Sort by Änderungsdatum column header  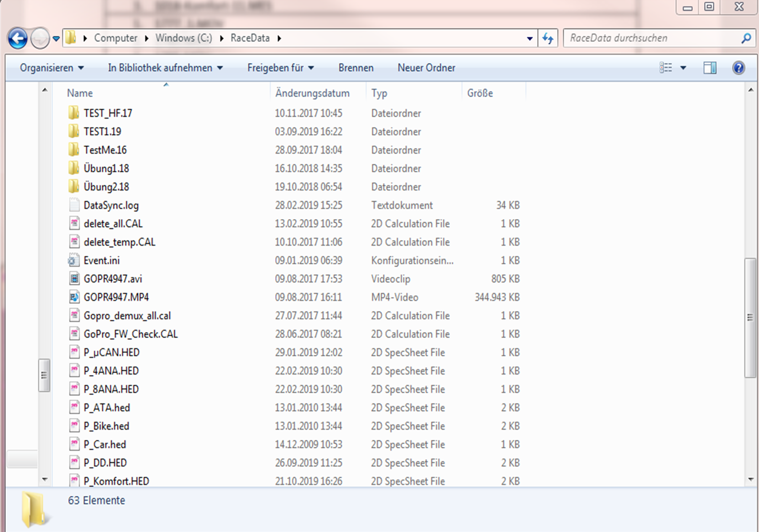[x=313, y=93]
